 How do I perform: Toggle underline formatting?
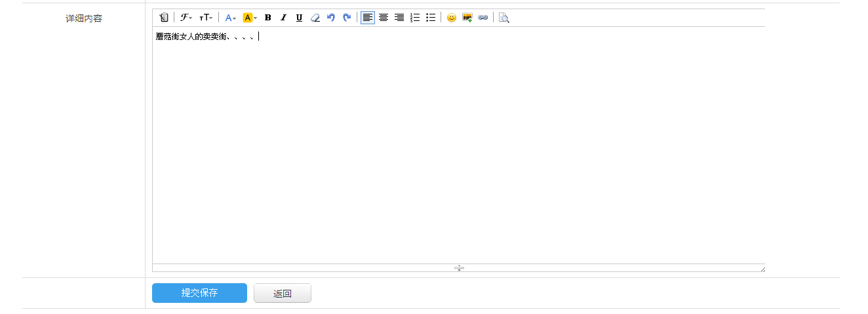[299, 18]
